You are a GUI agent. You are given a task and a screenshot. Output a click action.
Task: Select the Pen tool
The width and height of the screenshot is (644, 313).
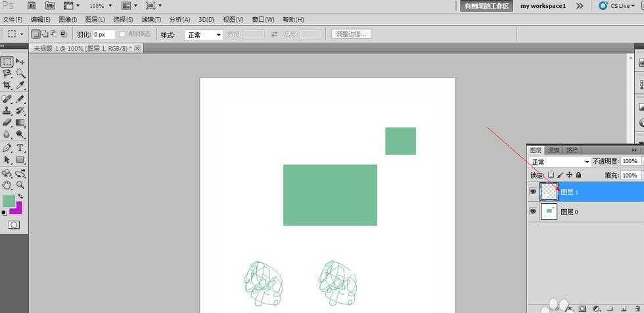7,148
